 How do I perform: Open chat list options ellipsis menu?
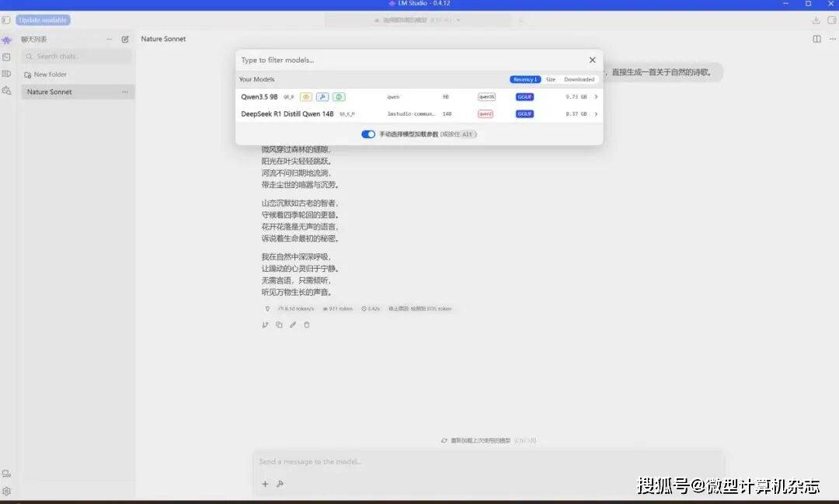point(110,39)
